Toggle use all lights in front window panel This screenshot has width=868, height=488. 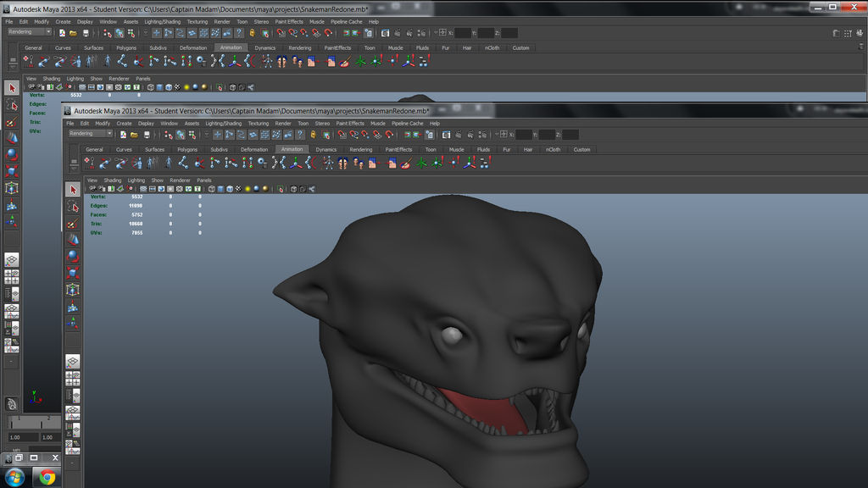coord(248,189)
